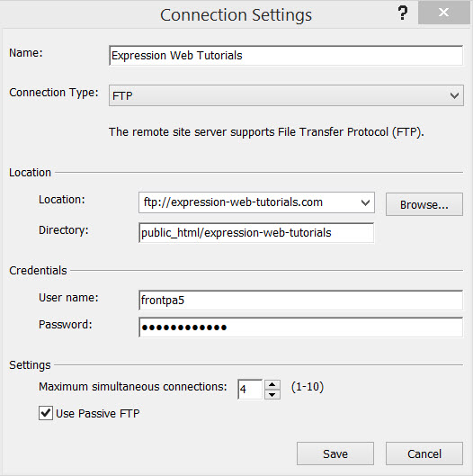Viewport: 473px width, 476px height.
Task: Save the connection settings
Action: coord(335,454)
